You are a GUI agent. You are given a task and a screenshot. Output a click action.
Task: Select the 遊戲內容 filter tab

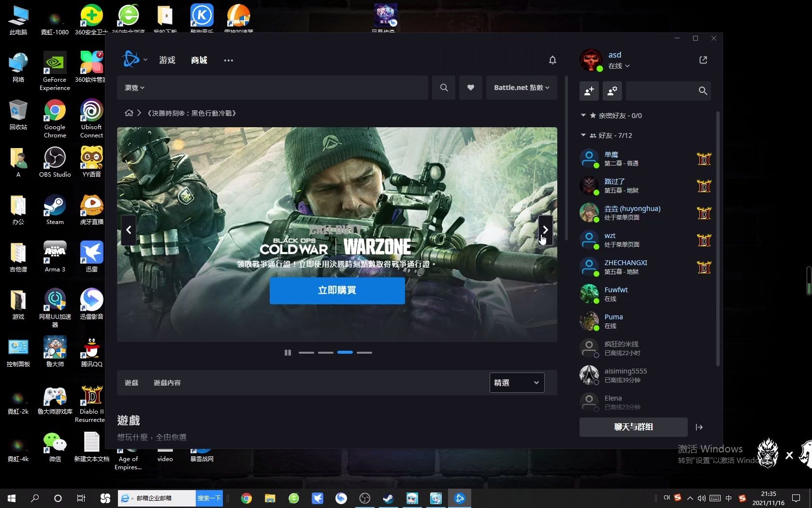[167, 383]
